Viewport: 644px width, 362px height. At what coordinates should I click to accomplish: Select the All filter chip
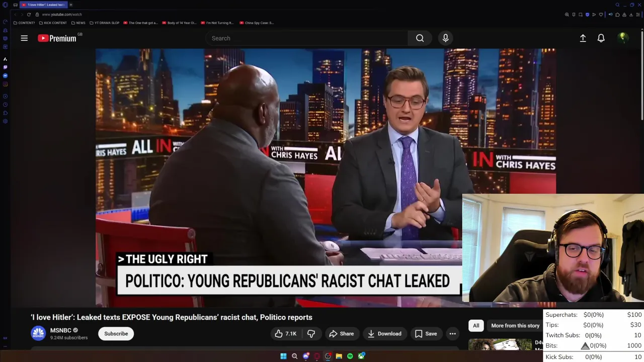pos(476,325)
